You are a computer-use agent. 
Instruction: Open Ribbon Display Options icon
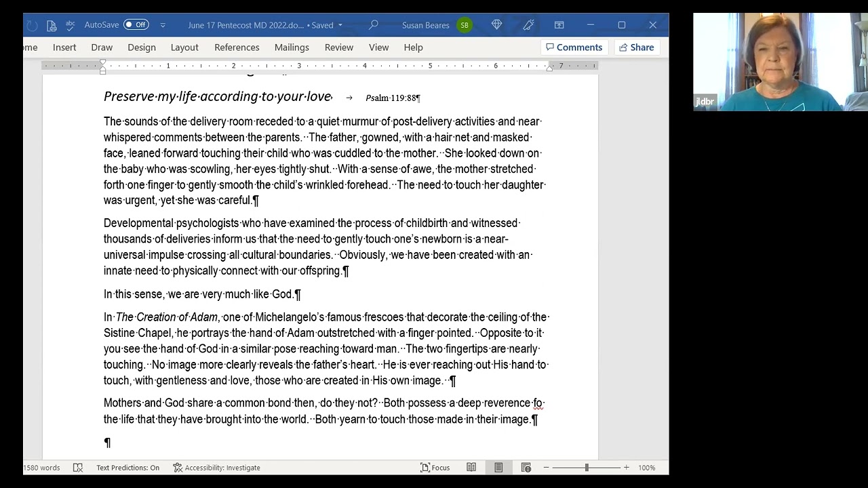pos(559,25)
